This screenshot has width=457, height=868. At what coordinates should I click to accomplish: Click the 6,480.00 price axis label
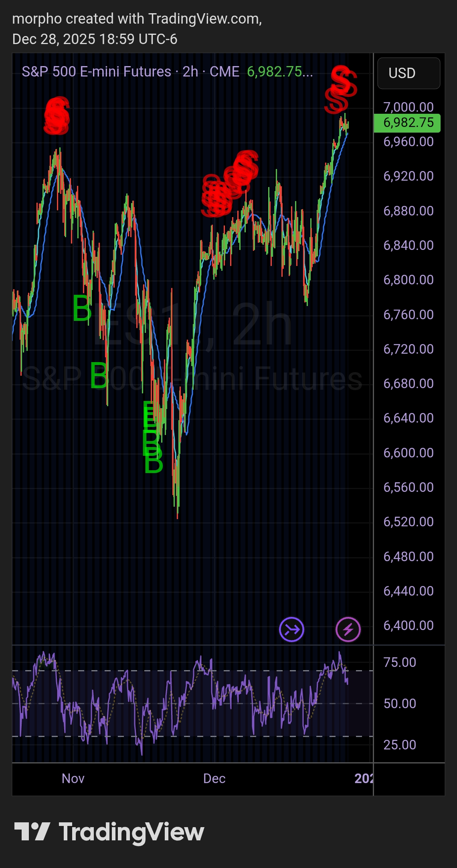(408, 557)
